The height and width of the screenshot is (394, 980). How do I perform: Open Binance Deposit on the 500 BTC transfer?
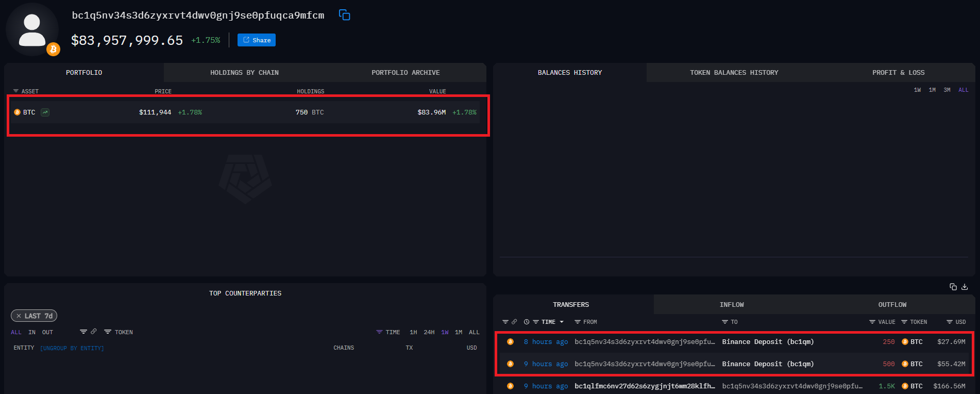pyautogui.click(x=768, y=364)
